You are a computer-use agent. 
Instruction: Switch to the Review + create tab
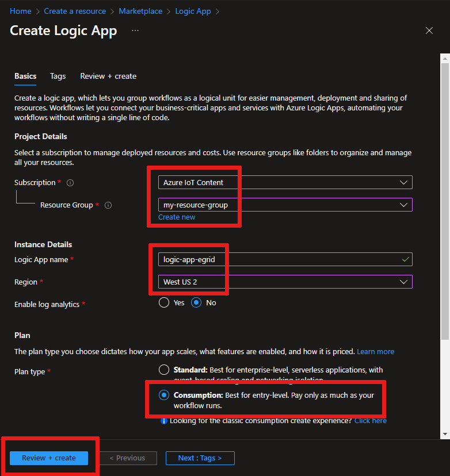tap(108, 76)
